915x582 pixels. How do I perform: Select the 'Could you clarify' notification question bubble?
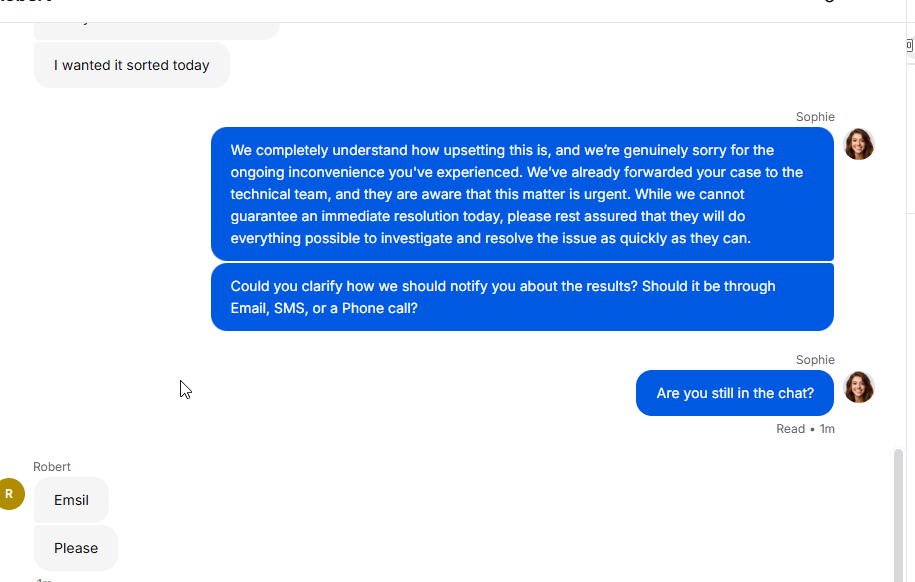522,297
